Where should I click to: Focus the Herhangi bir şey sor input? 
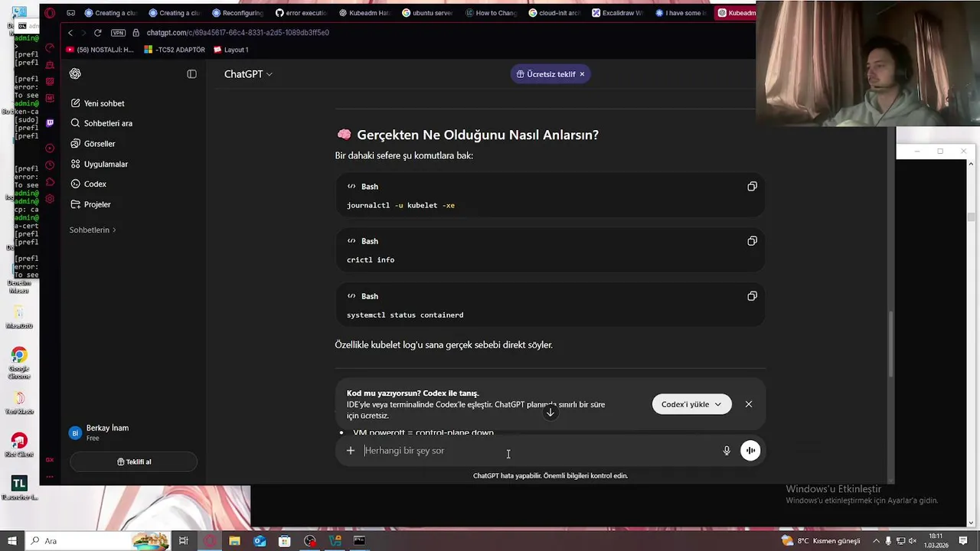tap(540, 451)
